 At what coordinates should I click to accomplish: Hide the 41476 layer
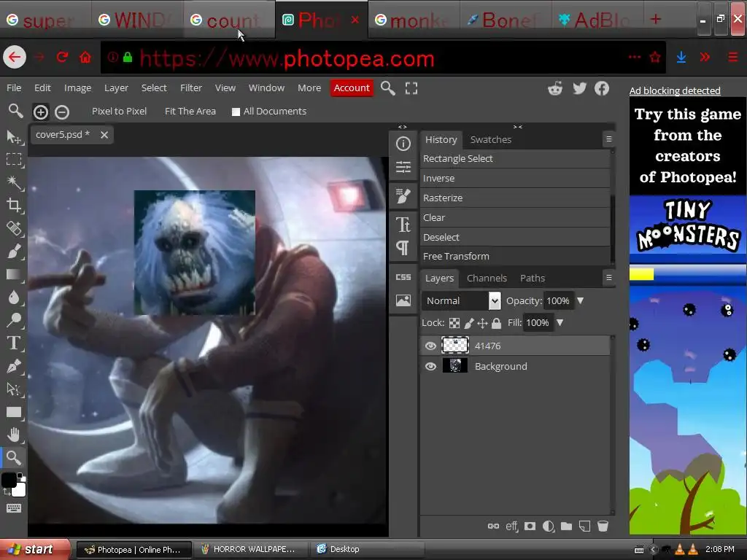(x=430, y=346)
